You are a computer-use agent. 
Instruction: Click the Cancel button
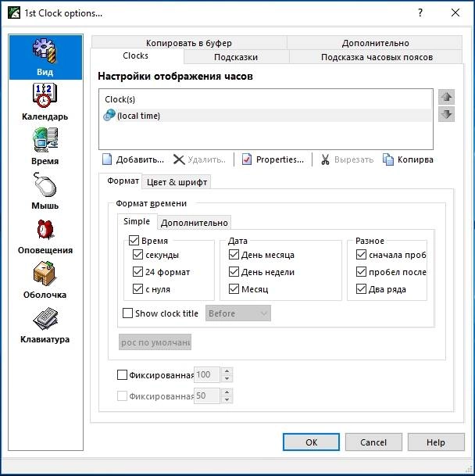click(373, 442)
